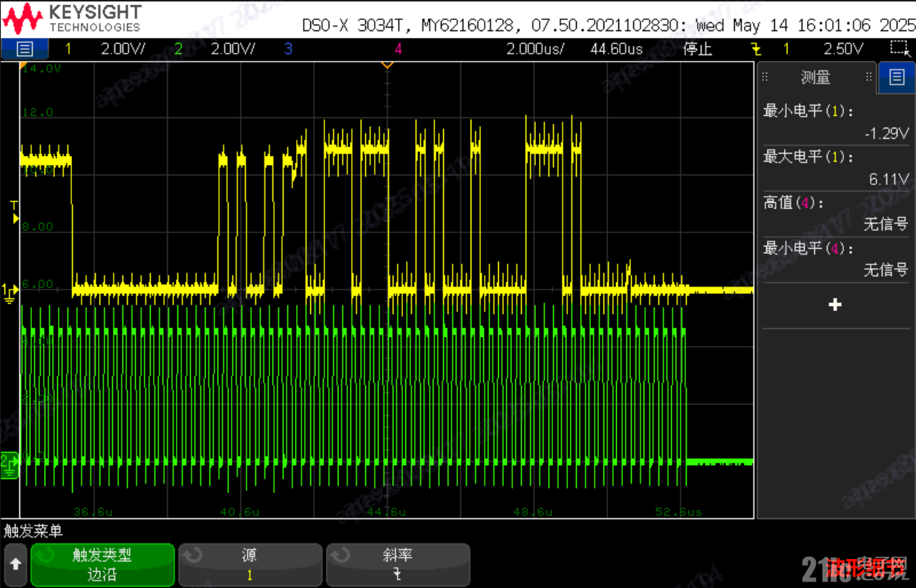Screen dimensions: 916x588
Task: Click the knob icon on 源 softkey
Action: 192,555
